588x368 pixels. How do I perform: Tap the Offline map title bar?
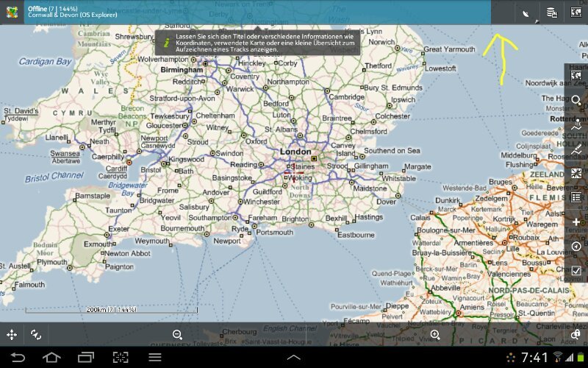(258, 12)
